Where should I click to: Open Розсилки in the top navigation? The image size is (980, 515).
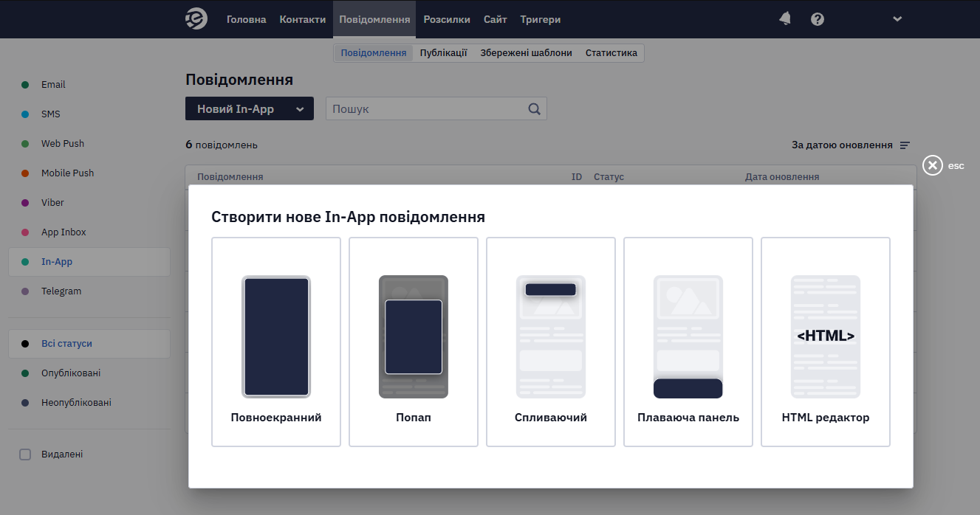[x=447, y=19]
